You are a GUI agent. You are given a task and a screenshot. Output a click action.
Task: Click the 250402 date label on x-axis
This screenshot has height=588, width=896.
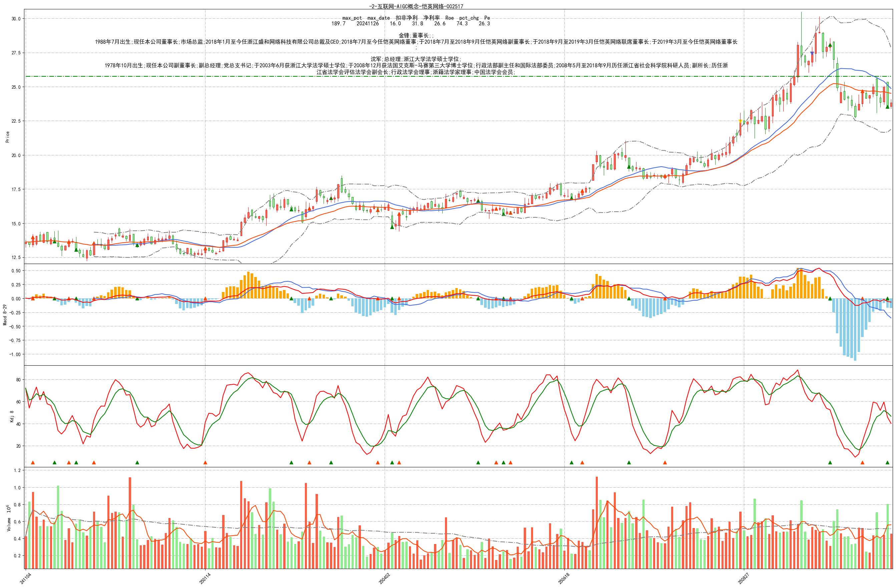(x=384, y=578)
